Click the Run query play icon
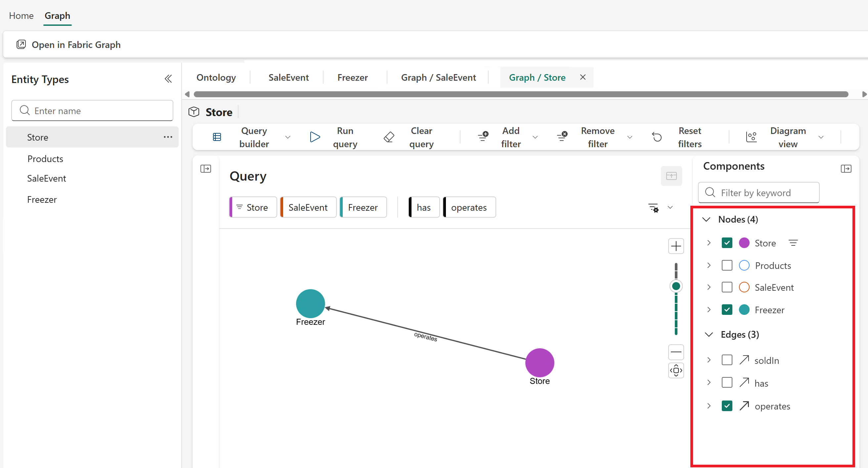The width and height of the screenshot is (868, 468). [315, 137]
